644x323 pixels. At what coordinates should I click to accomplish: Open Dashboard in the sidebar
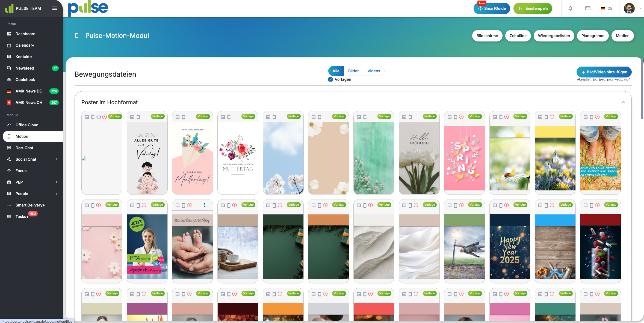[25, 34]
